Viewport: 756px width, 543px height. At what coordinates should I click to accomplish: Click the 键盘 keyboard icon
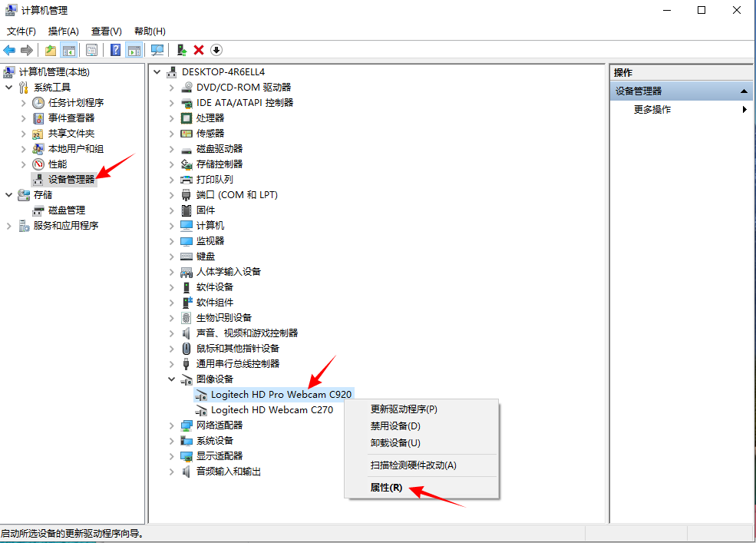pyautogui.click(x=187, y=257)
